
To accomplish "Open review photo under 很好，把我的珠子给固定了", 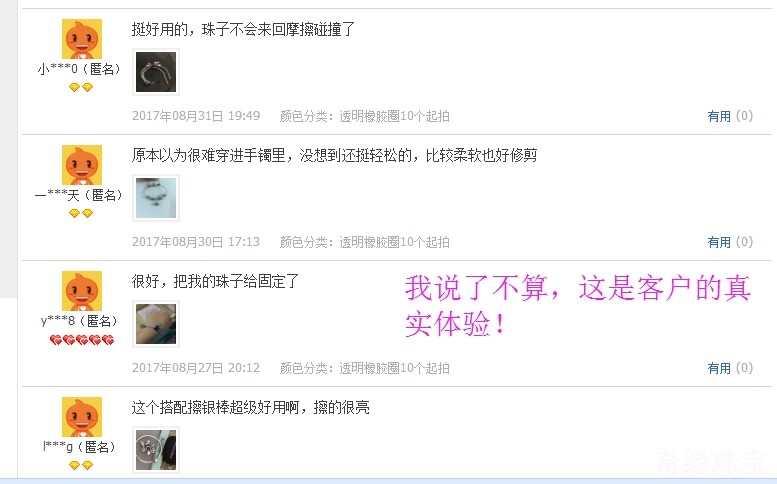I will (x=156, y=324).
